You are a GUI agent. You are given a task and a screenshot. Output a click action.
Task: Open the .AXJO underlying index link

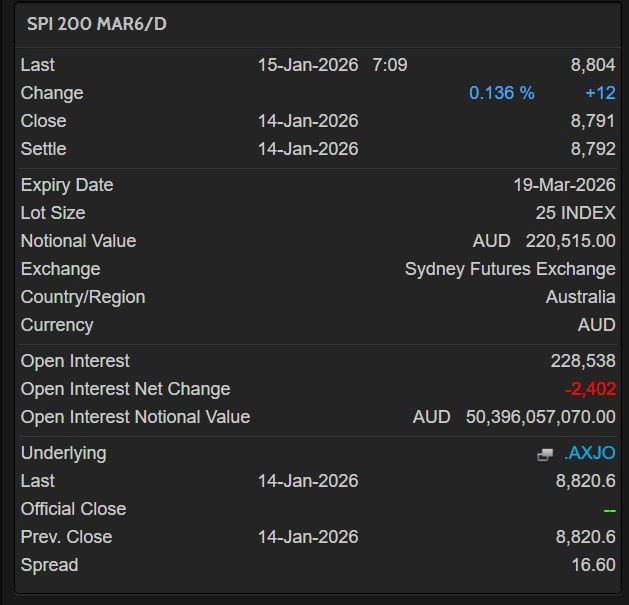click(x=590, y=453)
